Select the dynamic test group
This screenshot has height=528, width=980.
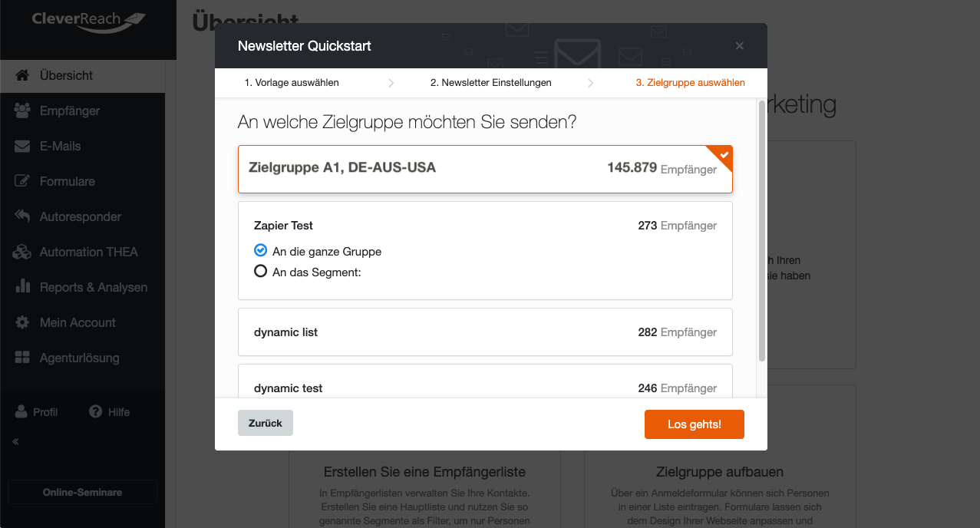tap(485, 381)
